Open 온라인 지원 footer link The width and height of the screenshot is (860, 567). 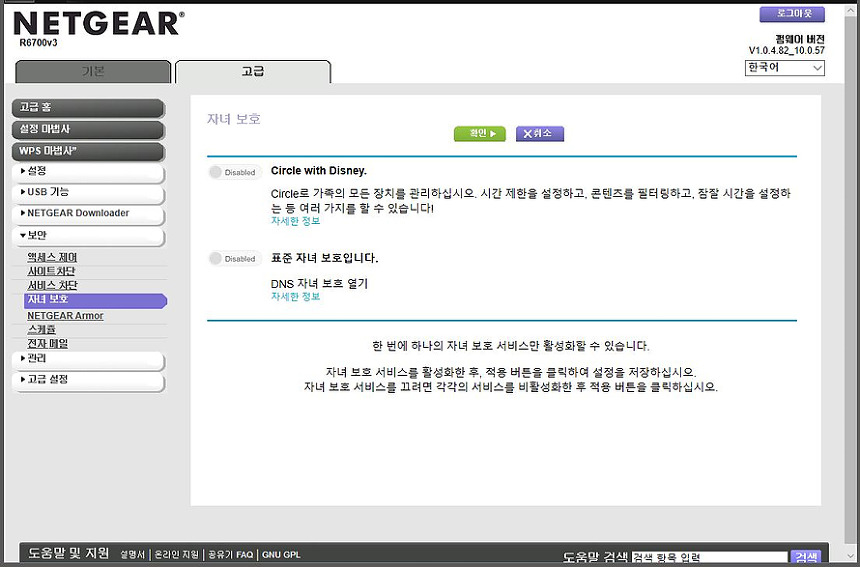(x=177, y=554)
